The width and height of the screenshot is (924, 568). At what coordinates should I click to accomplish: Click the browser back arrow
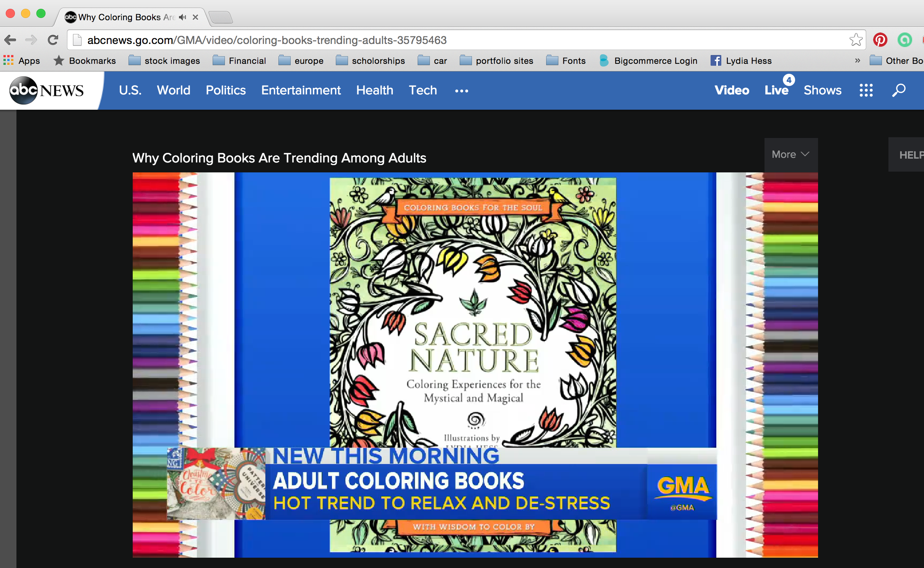10,40
